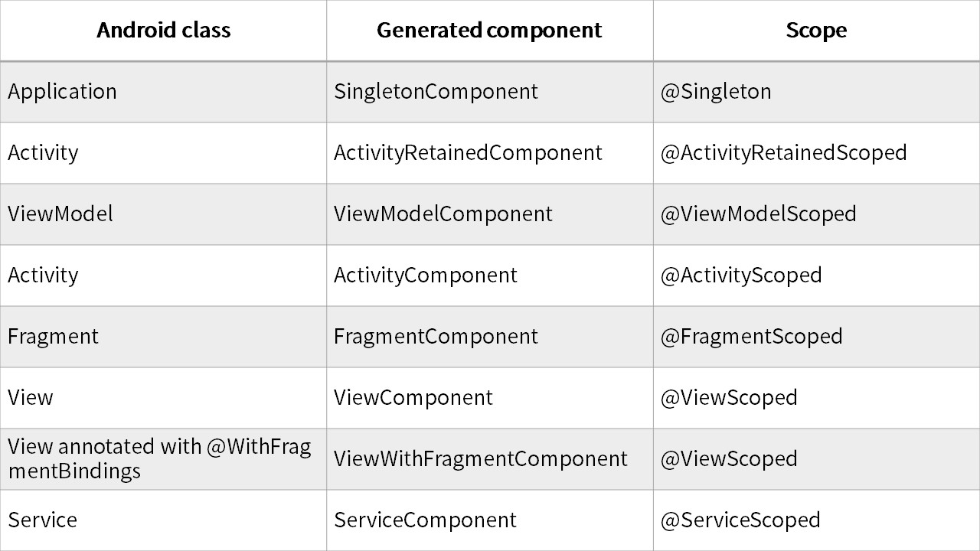Select the ViewComponent cell
Viewport: 980px width, 551px height.
click(413, 398)
